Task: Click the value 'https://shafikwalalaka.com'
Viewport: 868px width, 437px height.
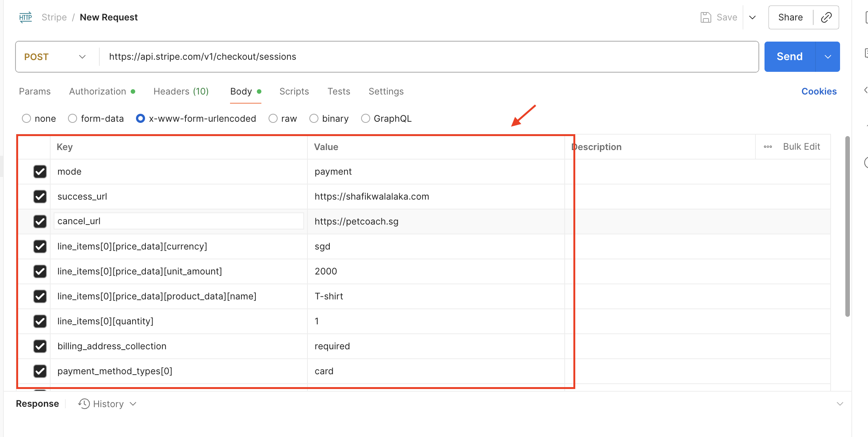Action: click(x=372, y=197)
